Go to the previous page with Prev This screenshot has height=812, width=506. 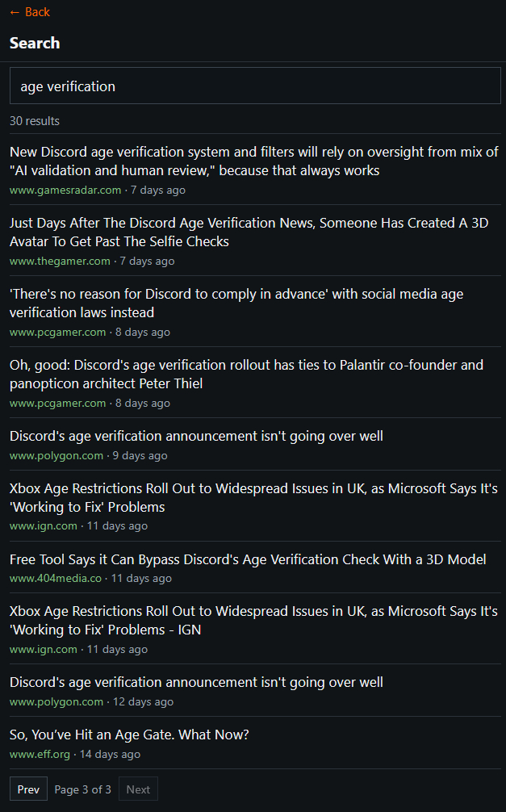click(28, 789)
